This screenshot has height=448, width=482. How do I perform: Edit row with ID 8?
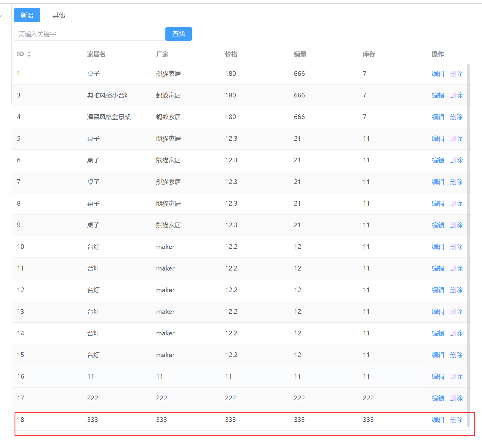point(438,204)
